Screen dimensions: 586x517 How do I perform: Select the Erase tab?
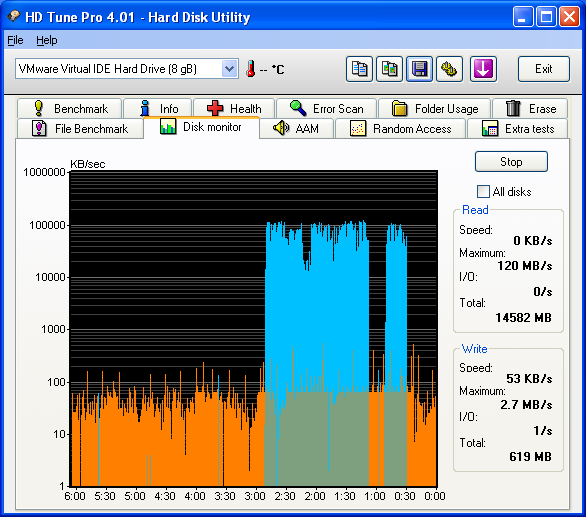pyautogui.click(x=530, y=108)
